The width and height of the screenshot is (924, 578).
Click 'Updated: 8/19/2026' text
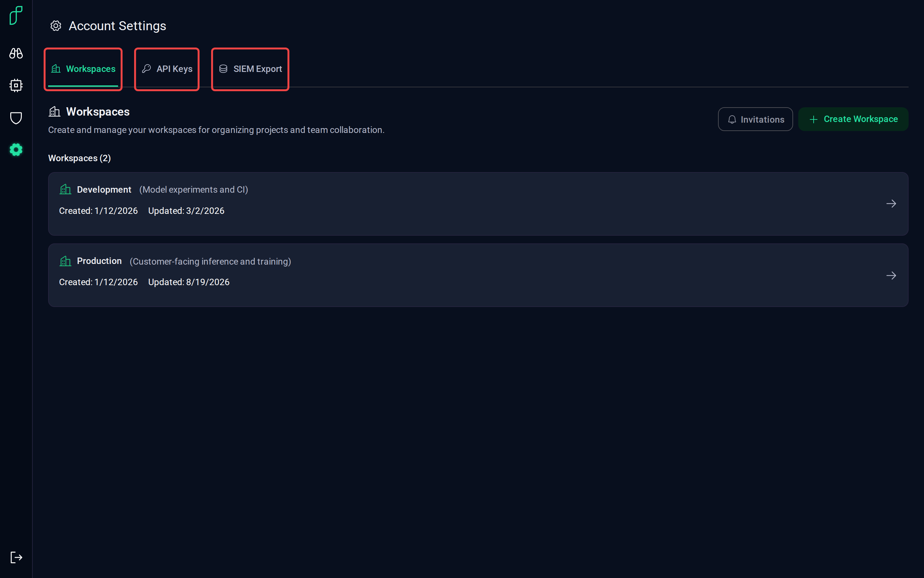coord(189,282)
